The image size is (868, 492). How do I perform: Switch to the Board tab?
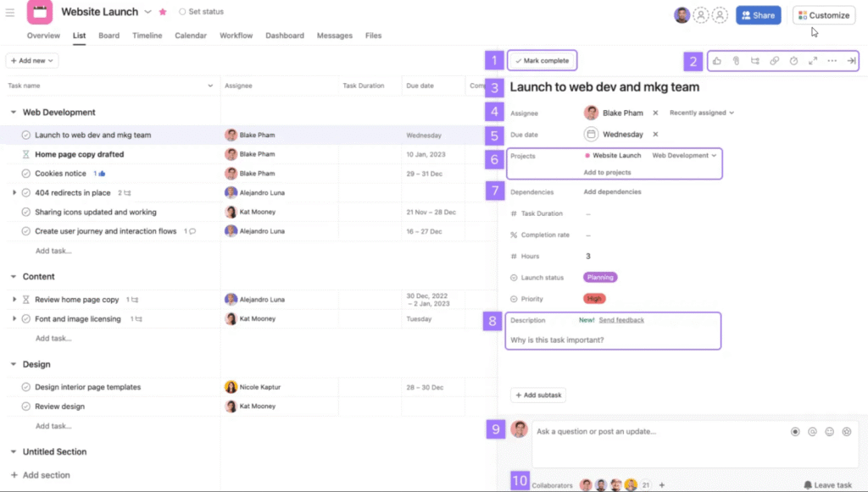[x=108, y=36]
